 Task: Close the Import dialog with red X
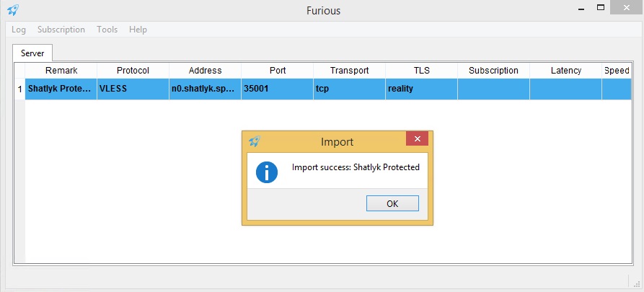416,140
